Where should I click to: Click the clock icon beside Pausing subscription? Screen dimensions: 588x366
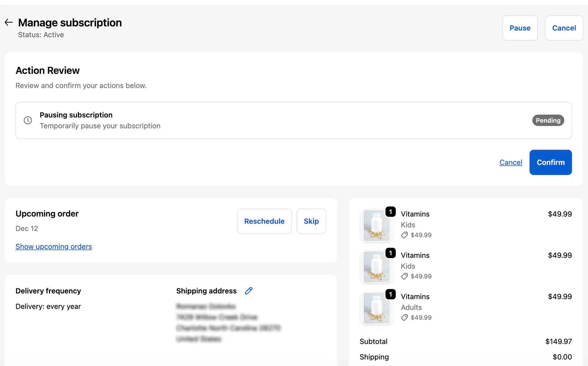(28, 120)
